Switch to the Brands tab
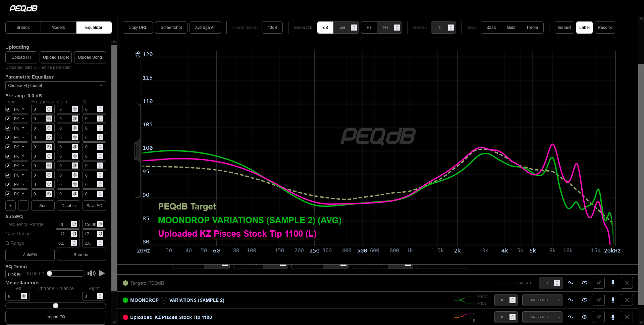 [x=23, y=28]
